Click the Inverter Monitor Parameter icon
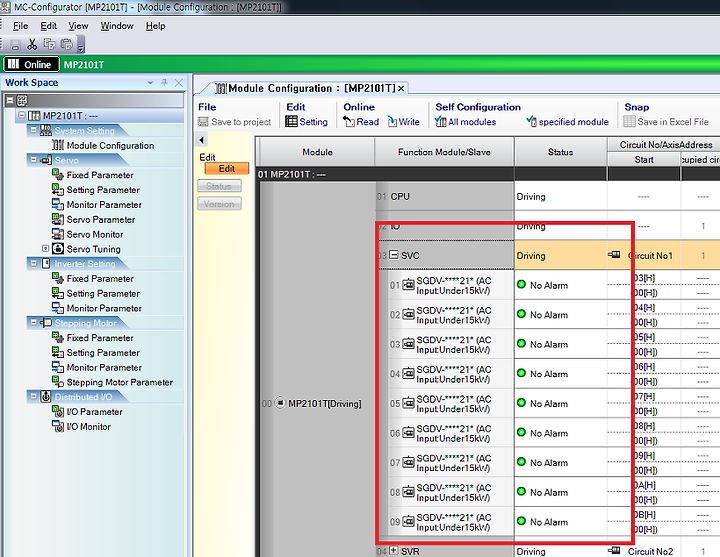 (57, 308)
